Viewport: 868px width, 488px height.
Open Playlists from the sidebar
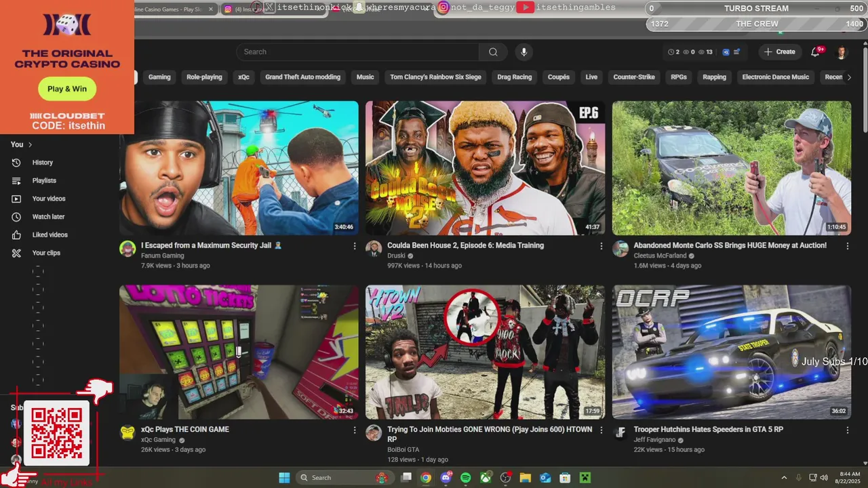(44, 180)
